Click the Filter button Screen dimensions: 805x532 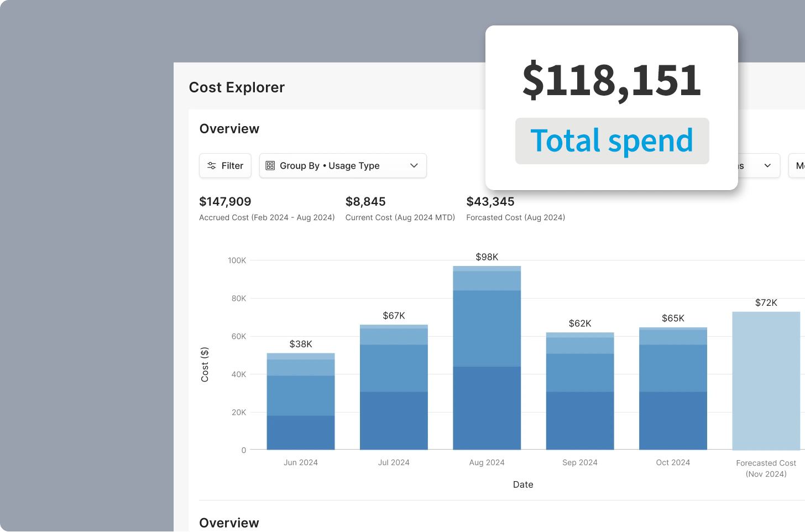pyautogui.click(x=225, y=165)
